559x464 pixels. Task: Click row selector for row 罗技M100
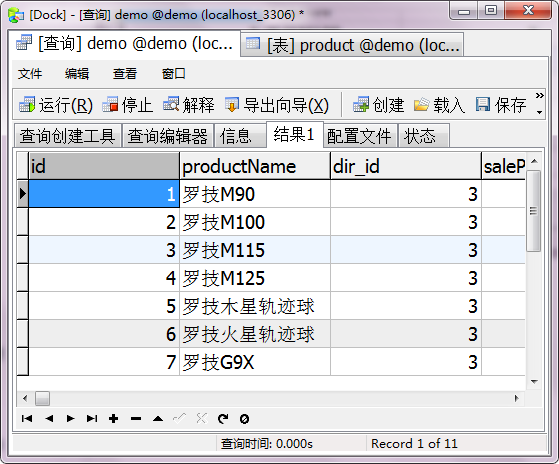point(22,222)
